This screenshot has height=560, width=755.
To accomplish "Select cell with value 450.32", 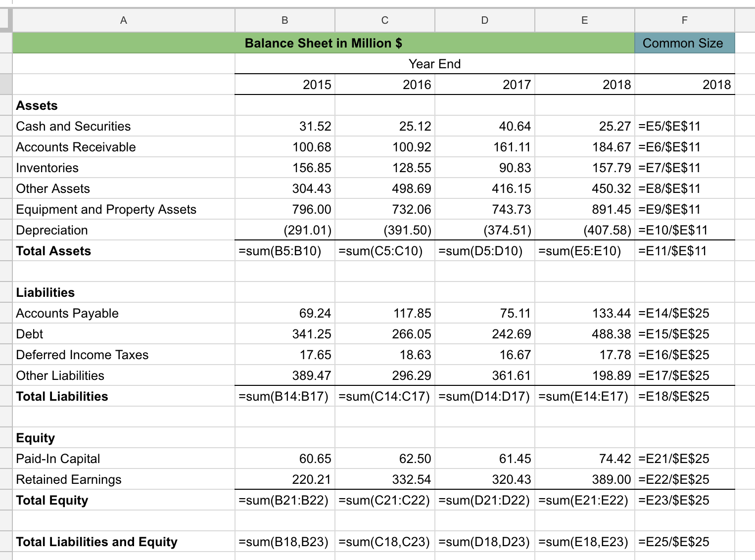I will click(x=585, y=188).
